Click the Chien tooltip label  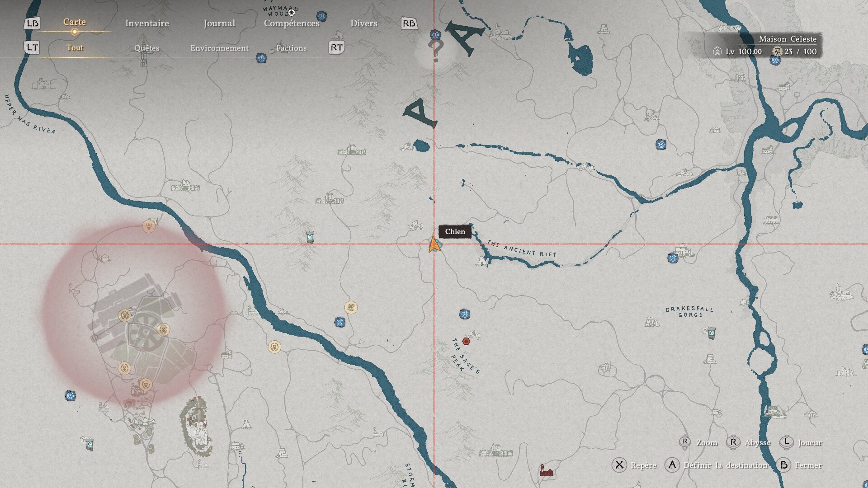tap(455, 231)
